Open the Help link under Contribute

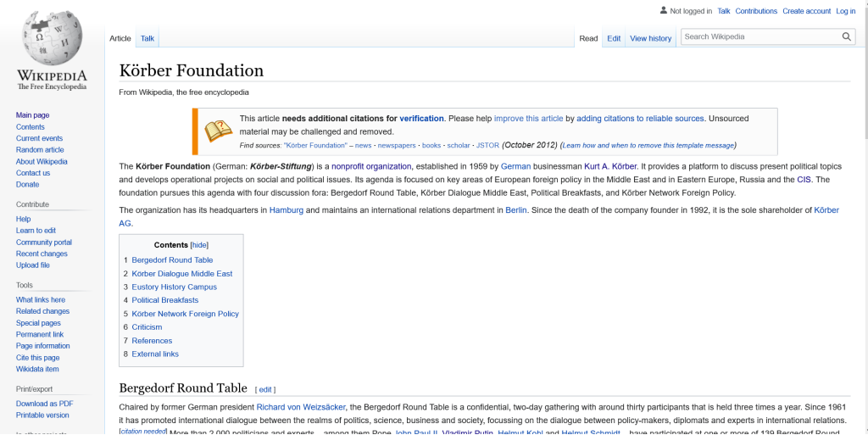click(23, 219)
